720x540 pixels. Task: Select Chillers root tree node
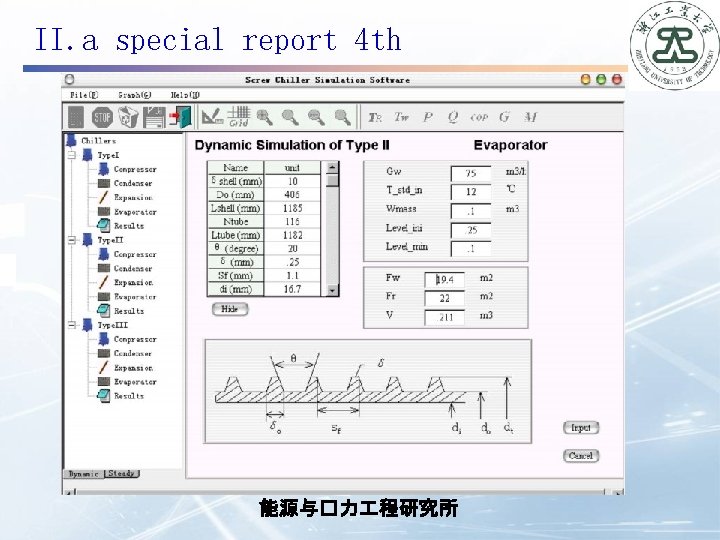coord(98,141)
